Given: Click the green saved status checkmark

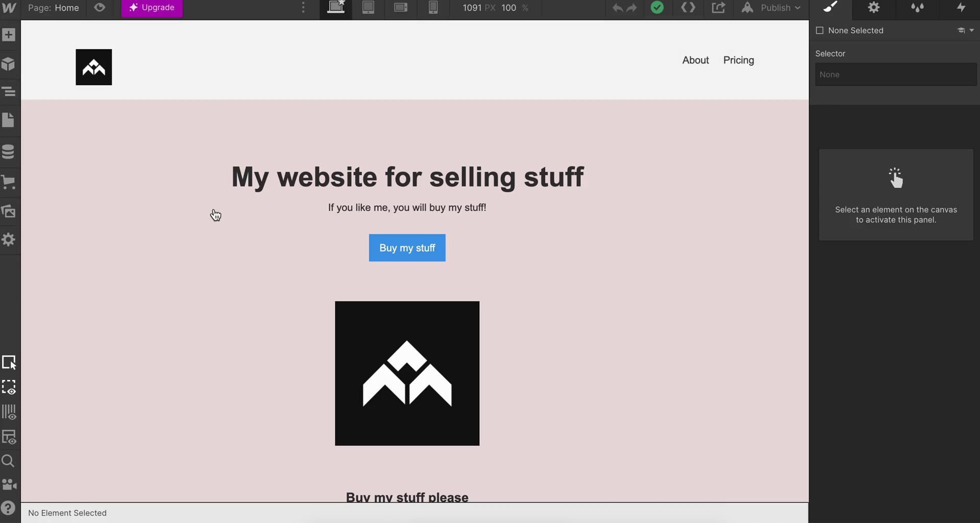Looking at the screenshot, I should click(x=657, y=8).
